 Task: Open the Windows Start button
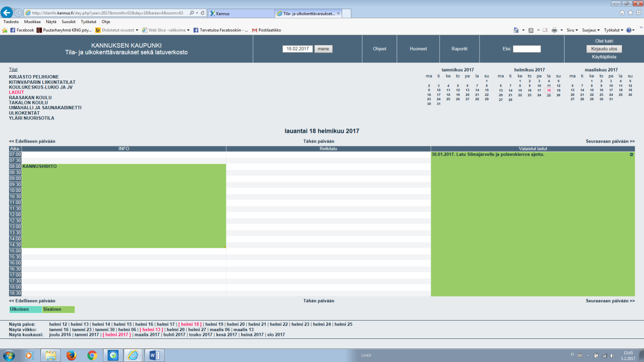coord(9,355)
